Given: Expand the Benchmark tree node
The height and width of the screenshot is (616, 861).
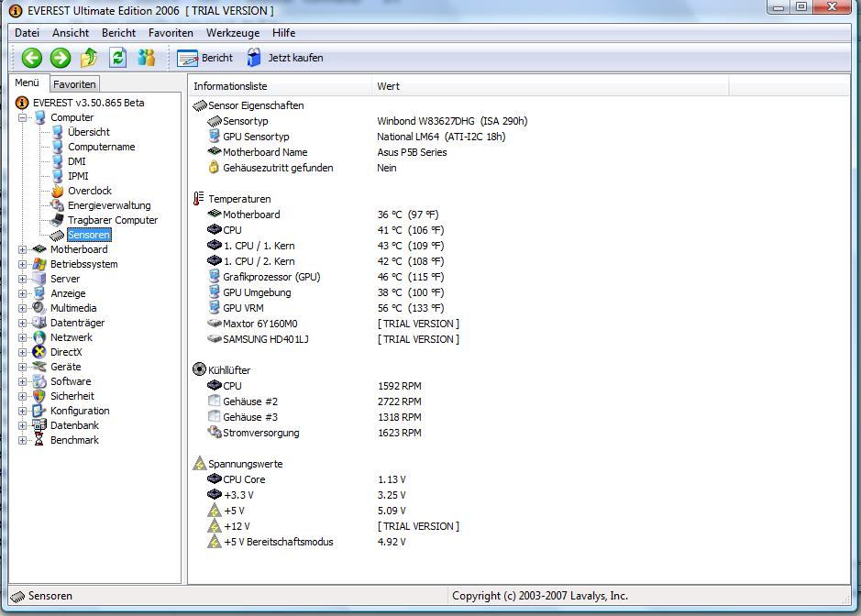Looking at the screenshot, I should [23, 440].
